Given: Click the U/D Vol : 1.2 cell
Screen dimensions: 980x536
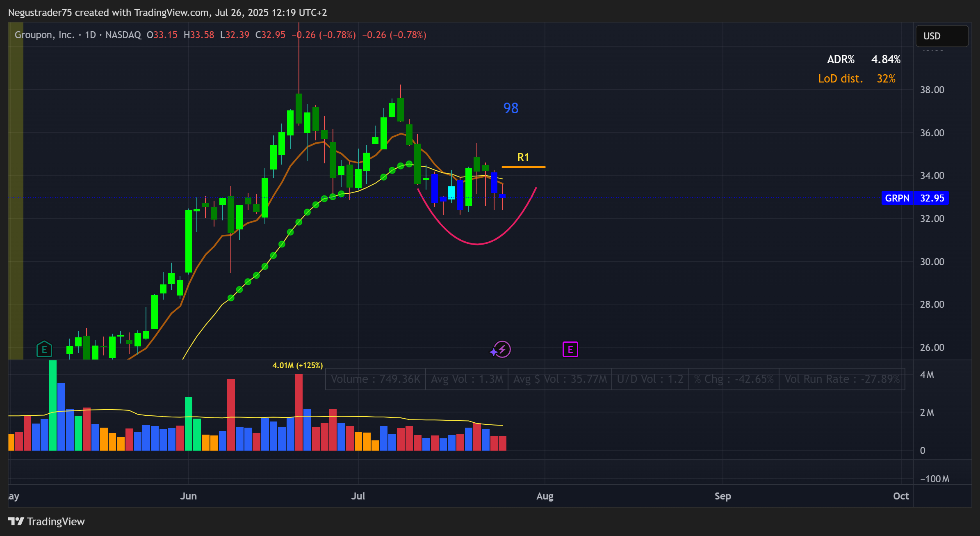Looking at the screenshot, I should (x=650, y=379).
